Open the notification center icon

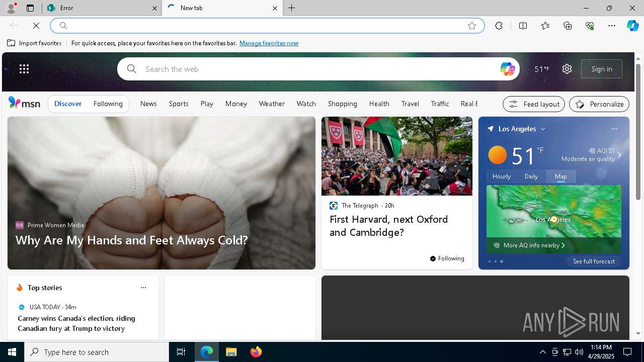pos(627,352)
